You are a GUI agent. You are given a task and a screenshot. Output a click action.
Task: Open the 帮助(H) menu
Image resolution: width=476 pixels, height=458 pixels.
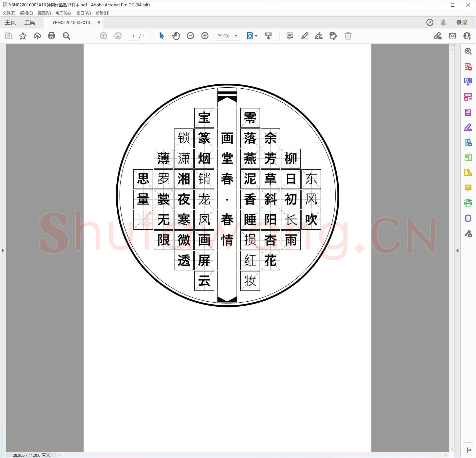click(x=102, y=13)
